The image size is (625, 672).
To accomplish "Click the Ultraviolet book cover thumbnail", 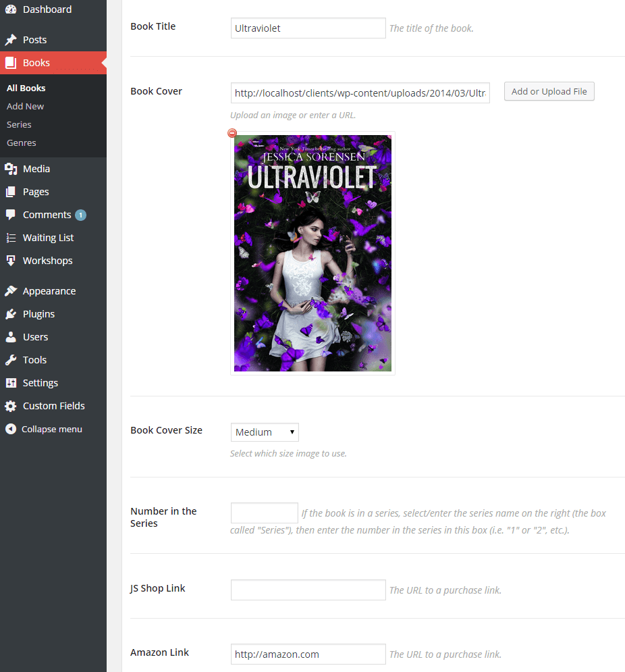I will tap(312, 253).
